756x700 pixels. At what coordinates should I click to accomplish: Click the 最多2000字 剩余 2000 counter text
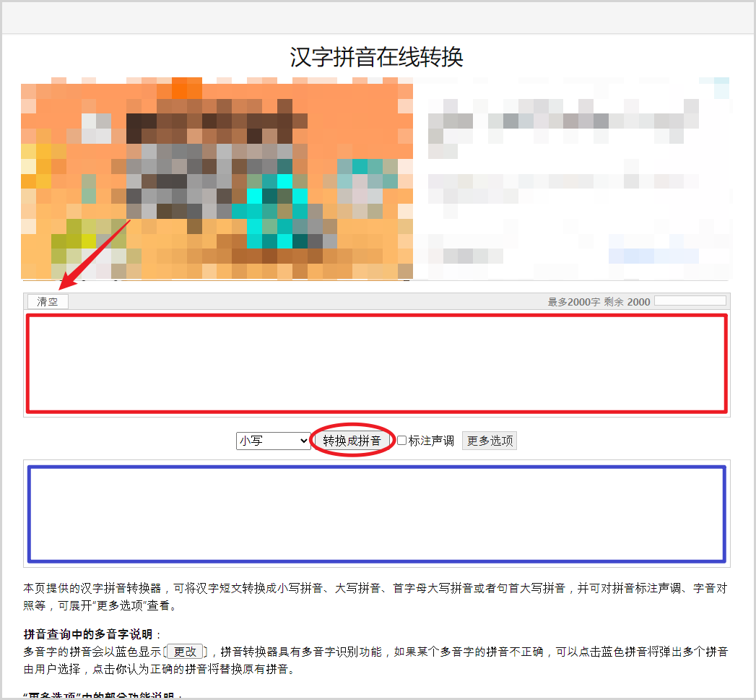click(599, 302)
